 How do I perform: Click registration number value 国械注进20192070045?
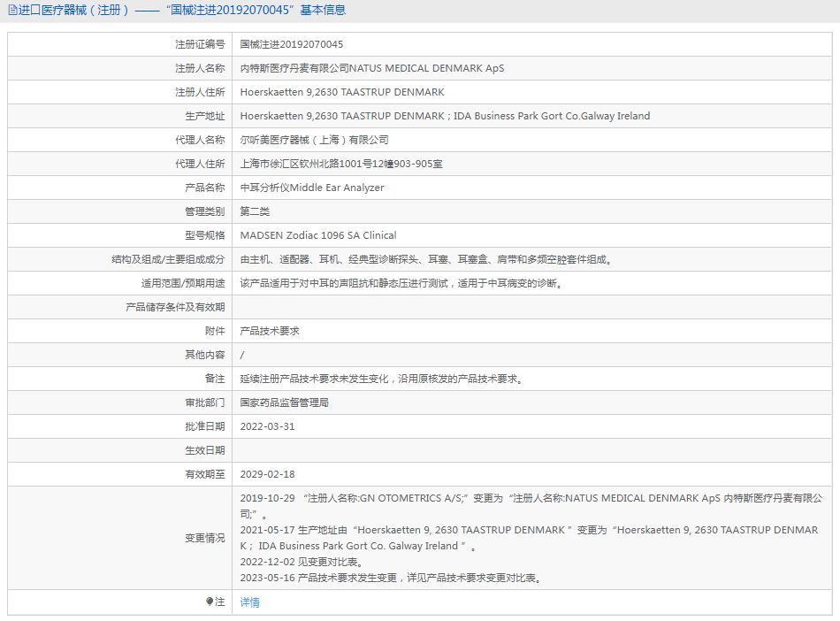pyautogui.click(x=292, y=44)
